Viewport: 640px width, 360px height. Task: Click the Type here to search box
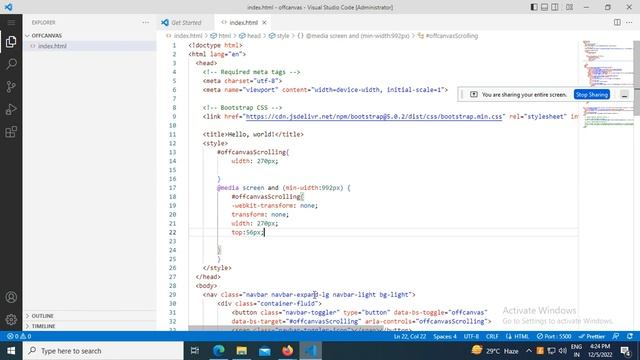(103, 351)
